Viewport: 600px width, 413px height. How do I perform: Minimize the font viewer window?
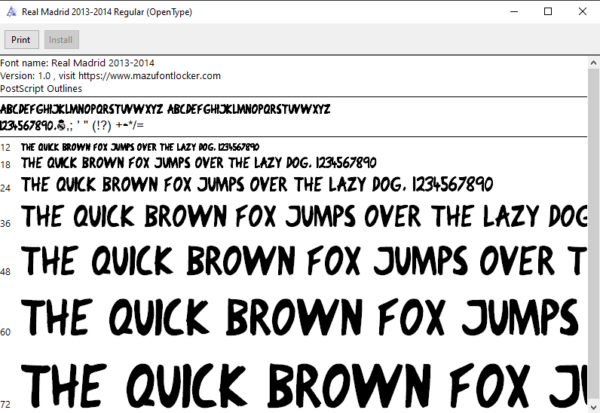pos(514,11)
